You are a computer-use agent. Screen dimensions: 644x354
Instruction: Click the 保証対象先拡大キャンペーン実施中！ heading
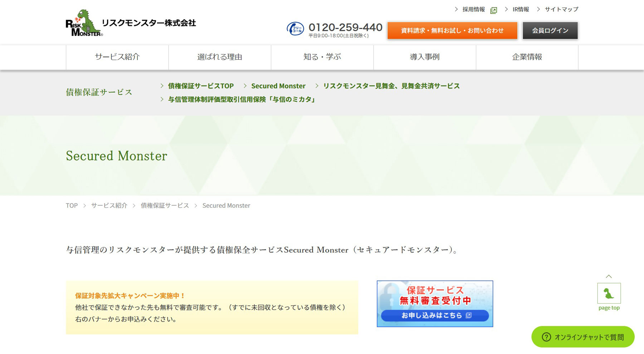click(130, 296)
